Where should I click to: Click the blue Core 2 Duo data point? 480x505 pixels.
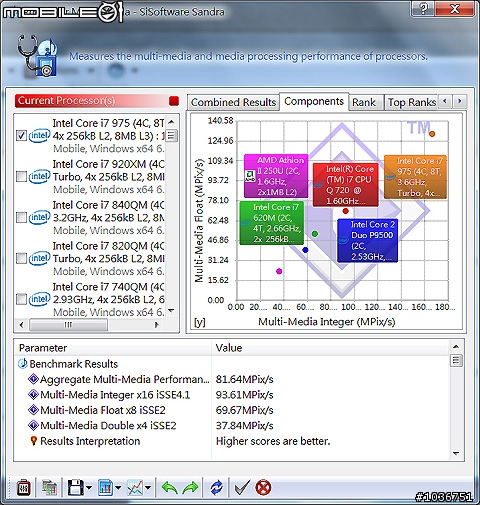click(305, 250)
